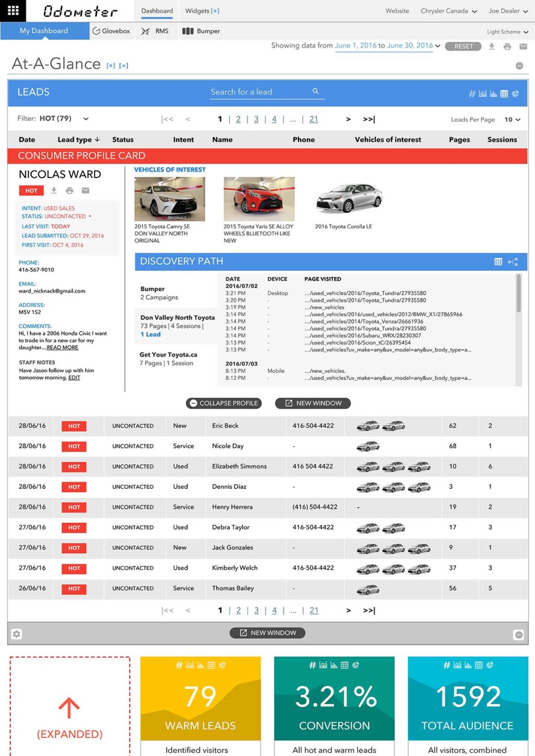
Task: Click the [=] link beside At-A-Glance
Action: point(123,66)
